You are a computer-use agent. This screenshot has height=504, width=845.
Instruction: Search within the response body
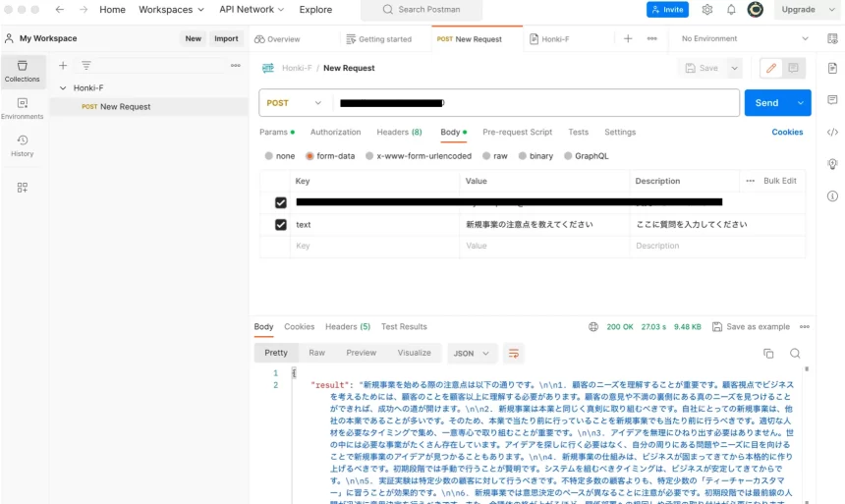tap(795, 354)
